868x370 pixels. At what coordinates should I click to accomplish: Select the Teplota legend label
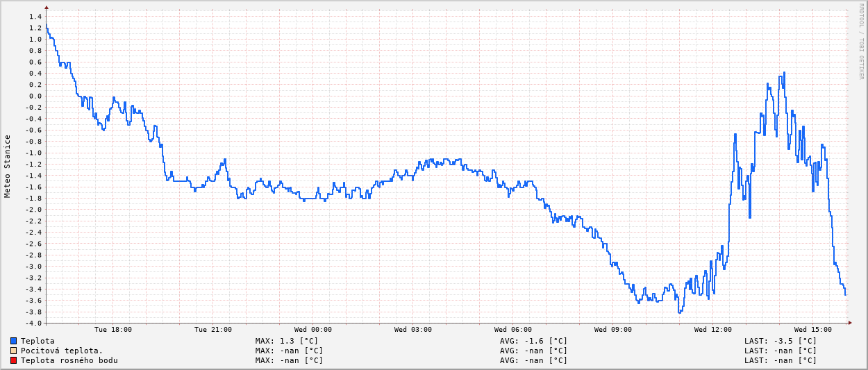coord(37,341)
